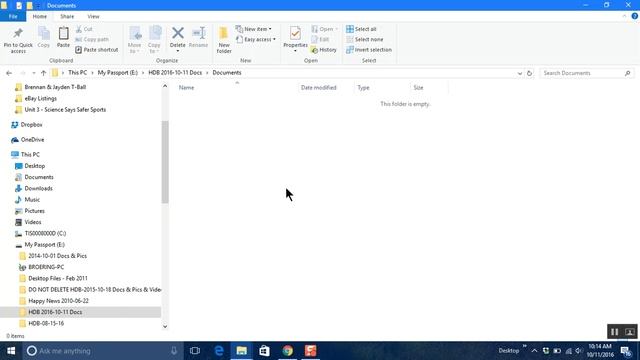Refresh the current folder
640x360 pixels.
529,73
